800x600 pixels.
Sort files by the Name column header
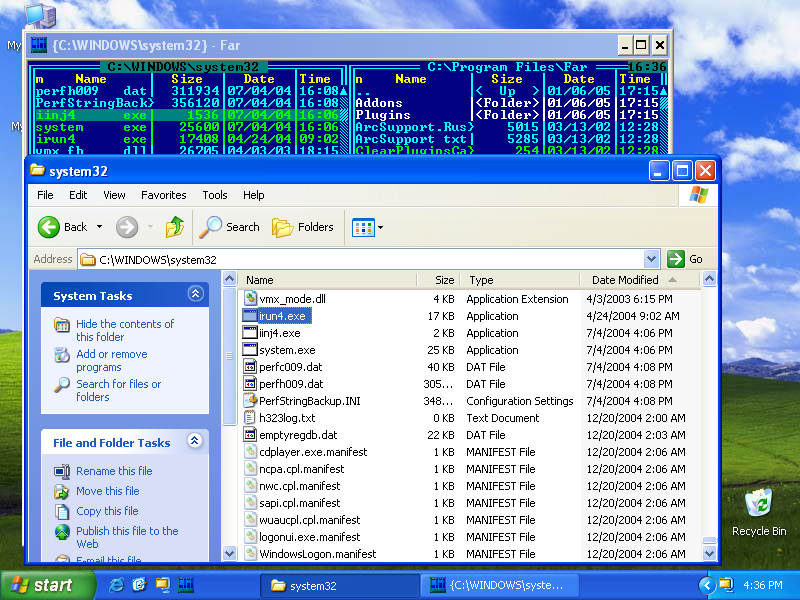tap(328, 280)
